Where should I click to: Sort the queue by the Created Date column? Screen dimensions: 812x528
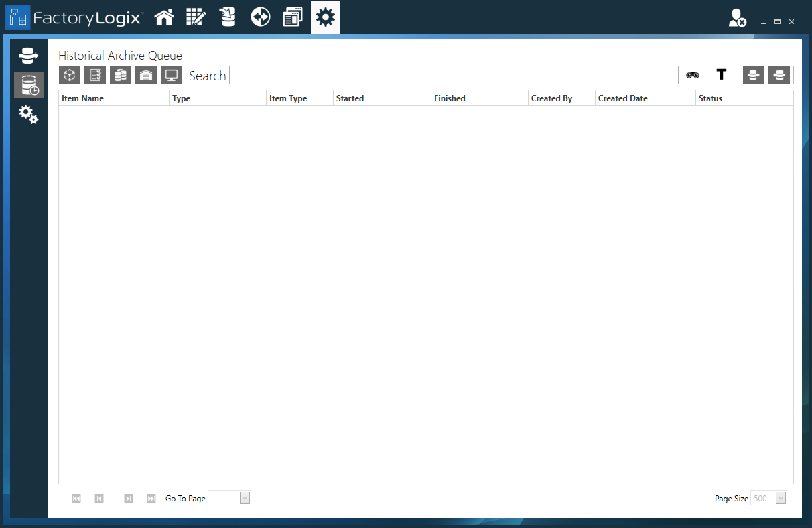pyautogui.click(x=623, y=98)
